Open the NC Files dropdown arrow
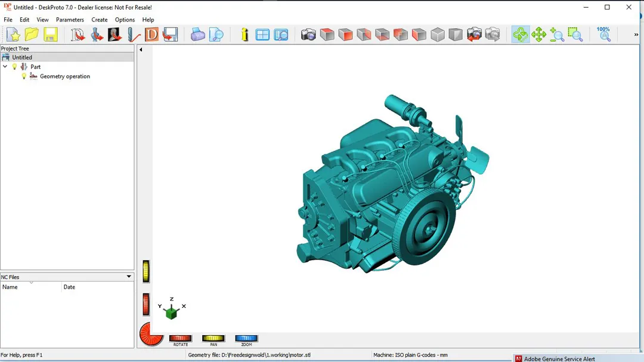 click(129, 277)
